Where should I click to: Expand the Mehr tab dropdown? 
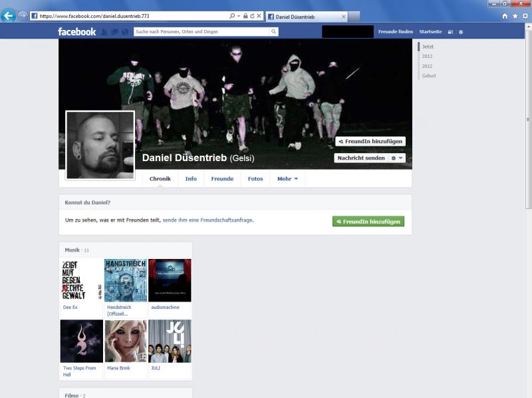(286, 178)
